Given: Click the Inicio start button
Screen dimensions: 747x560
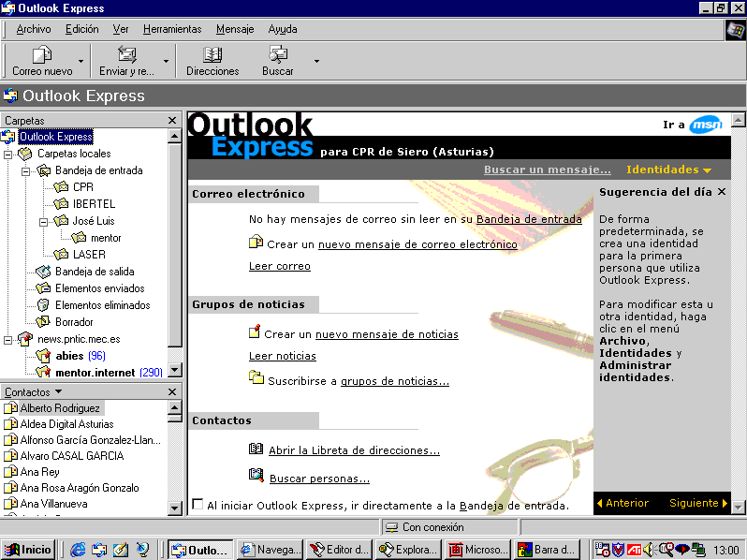Looking at the screenshot, I should point(28,550).
